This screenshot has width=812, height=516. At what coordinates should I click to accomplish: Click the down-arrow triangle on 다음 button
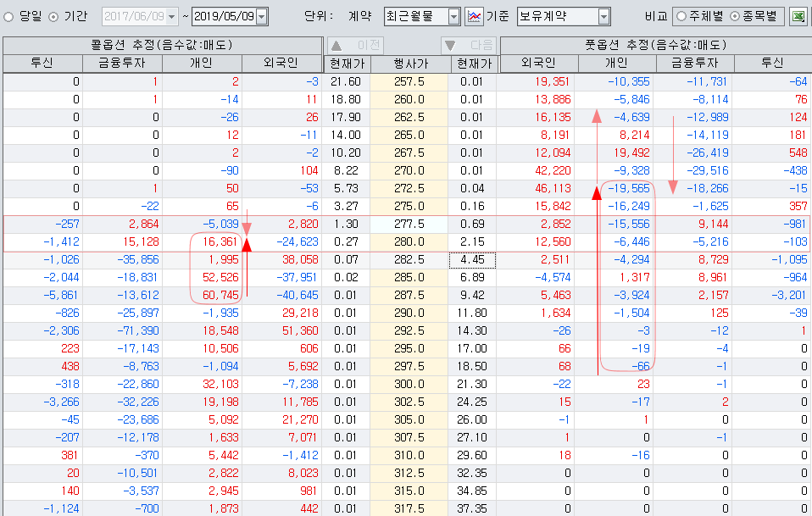[452, 45]
